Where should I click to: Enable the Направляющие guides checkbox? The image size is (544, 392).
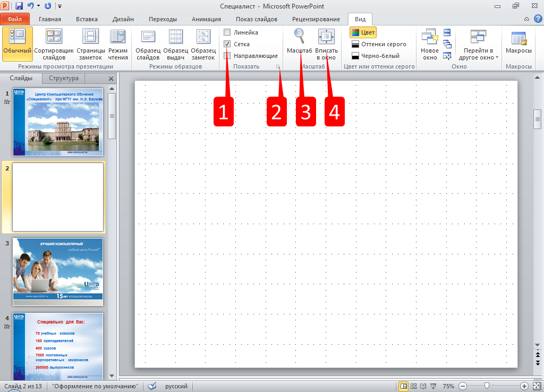(x=227, y=56)
